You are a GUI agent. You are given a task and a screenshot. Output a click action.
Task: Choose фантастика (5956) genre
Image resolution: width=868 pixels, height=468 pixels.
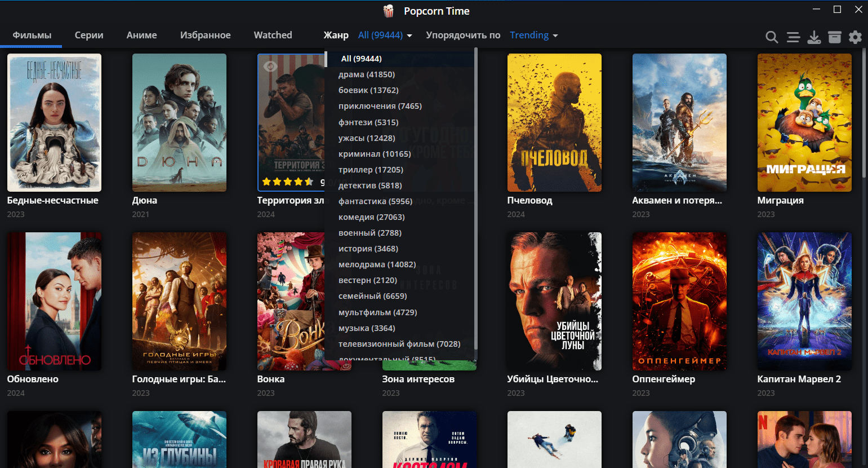click(x=400, y=201)
